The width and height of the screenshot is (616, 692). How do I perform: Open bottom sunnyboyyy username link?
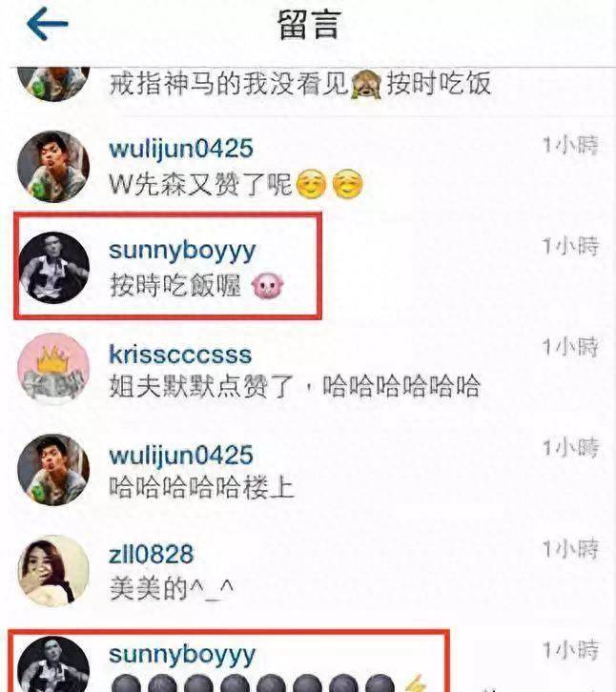click(x=182, y=655)
